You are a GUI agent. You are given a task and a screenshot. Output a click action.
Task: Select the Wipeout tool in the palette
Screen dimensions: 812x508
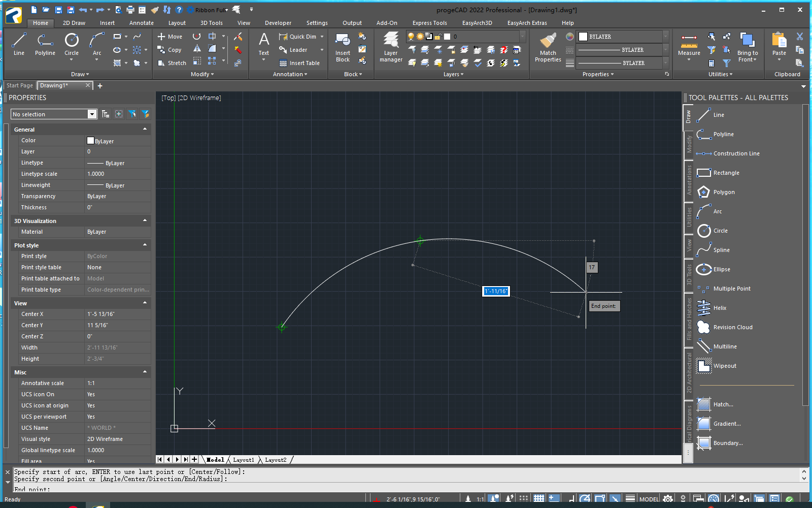coord(724,366)
